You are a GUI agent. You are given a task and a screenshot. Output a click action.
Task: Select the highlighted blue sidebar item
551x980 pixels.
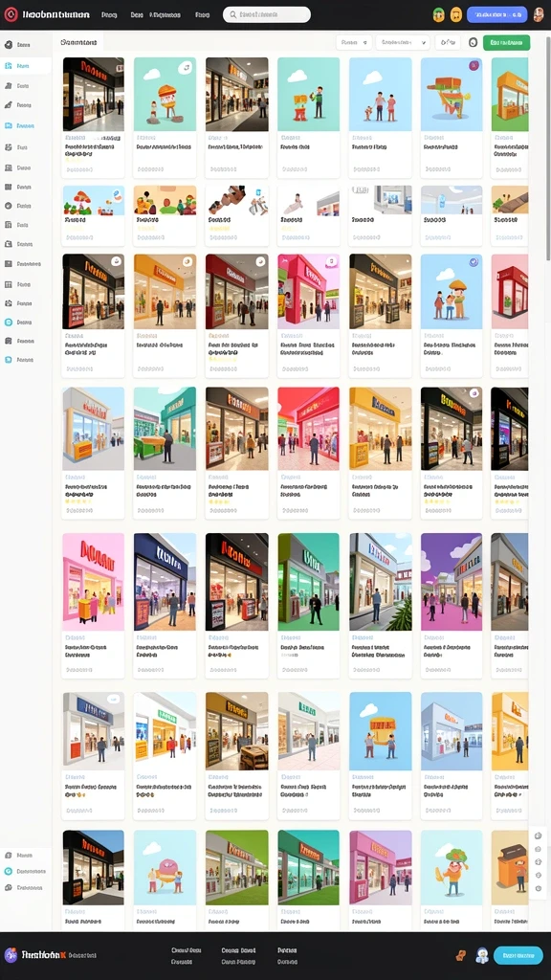[x=26, y=66]
